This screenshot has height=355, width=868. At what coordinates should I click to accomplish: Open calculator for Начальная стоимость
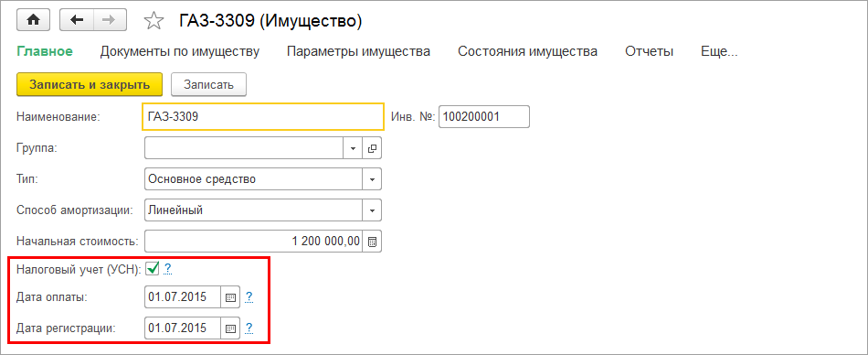(372, 242)
